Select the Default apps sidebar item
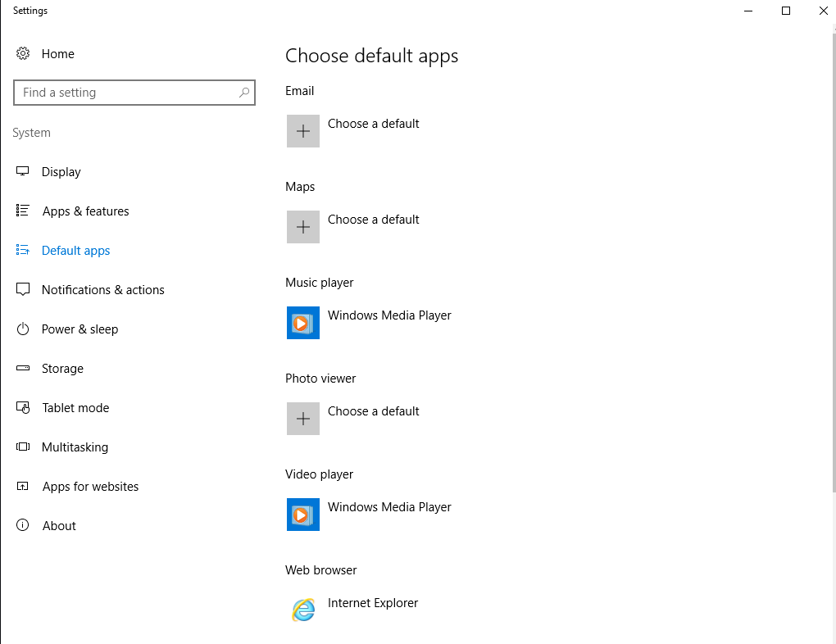Screen dimensions: 836x644 point(75,251)
